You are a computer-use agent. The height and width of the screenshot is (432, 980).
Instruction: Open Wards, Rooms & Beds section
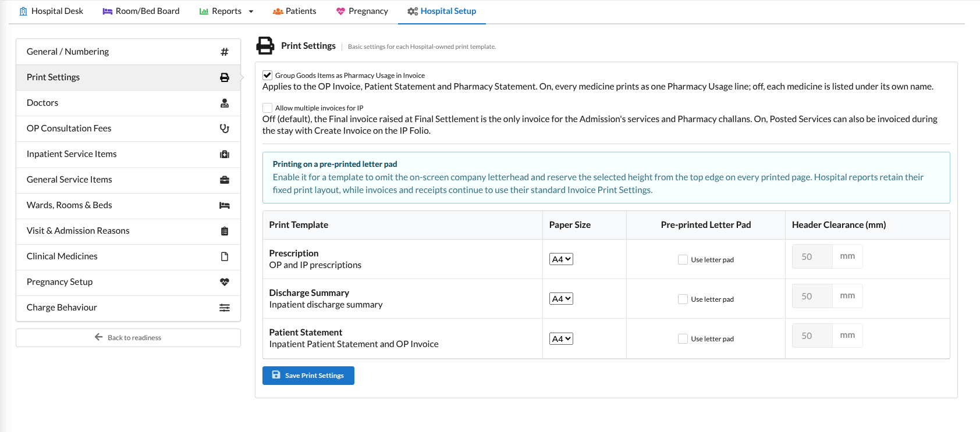[128, 205]
